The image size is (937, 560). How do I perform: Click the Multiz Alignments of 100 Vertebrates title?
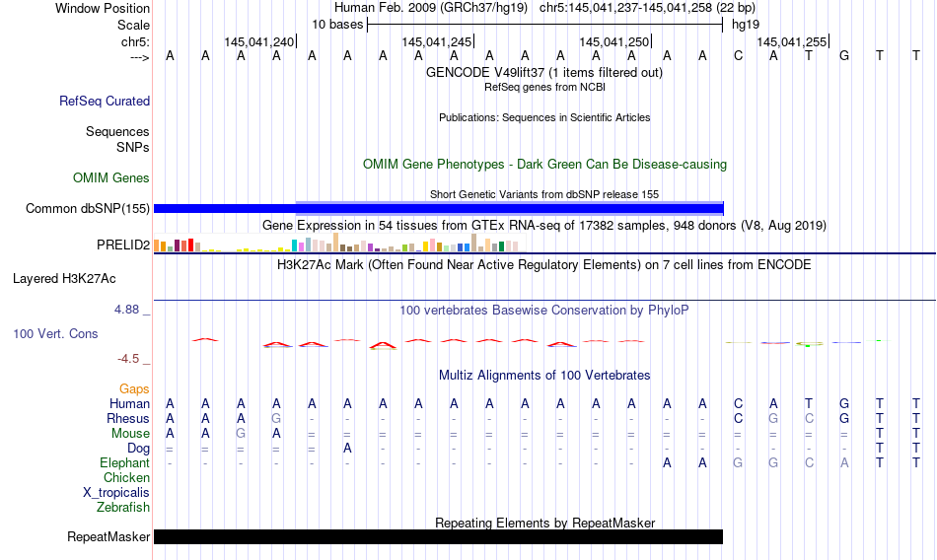[544, 376]
